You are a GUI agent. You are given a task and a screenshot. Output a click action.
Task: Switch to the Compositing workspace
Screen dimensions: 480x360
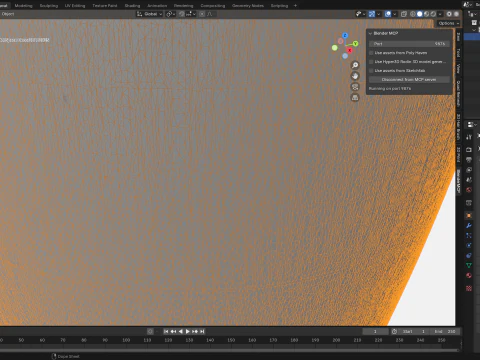click(213, 6)
